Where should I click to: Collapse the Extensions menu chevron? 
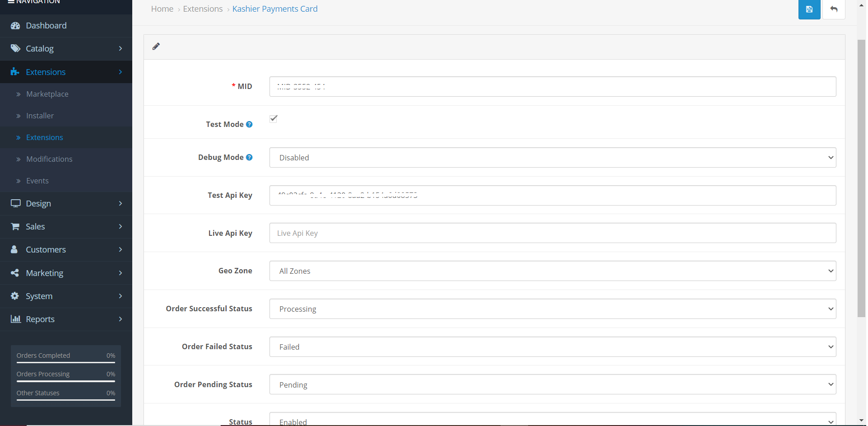click(x=121, y=72)
